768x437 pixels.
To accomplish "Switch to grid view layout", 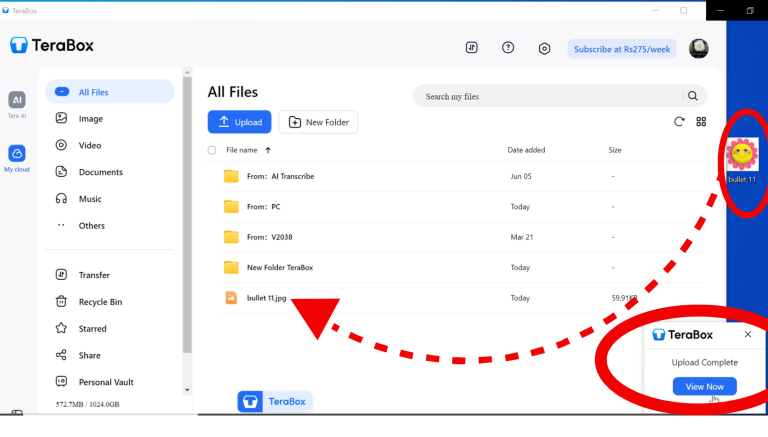I will coord(701,121).
